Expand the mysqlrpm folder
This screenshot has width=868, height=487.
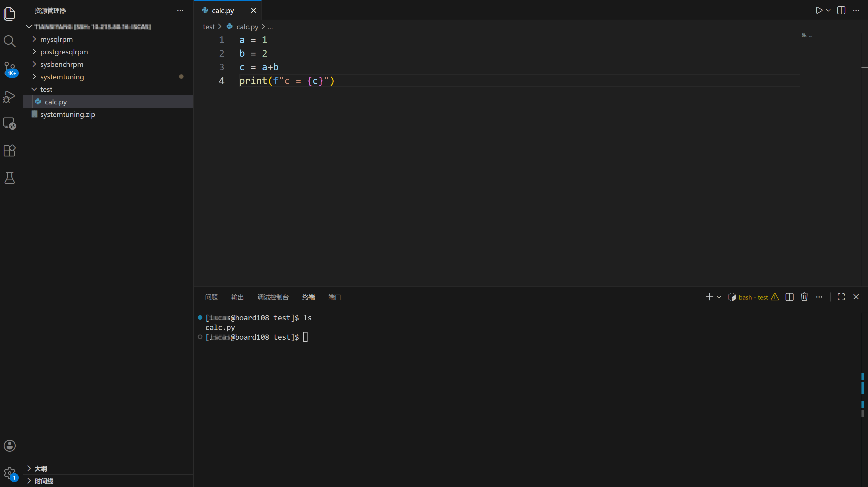(x=56, y=40)
